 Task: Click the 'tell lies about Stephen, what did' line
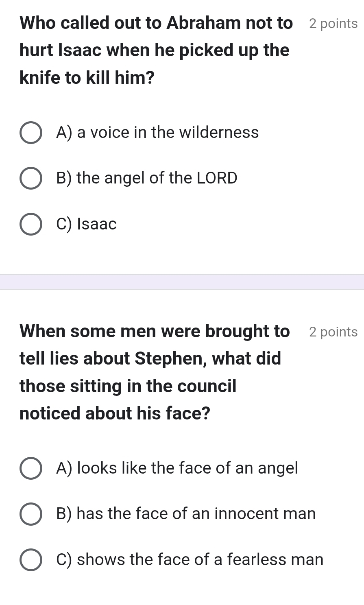coord(150,359)
